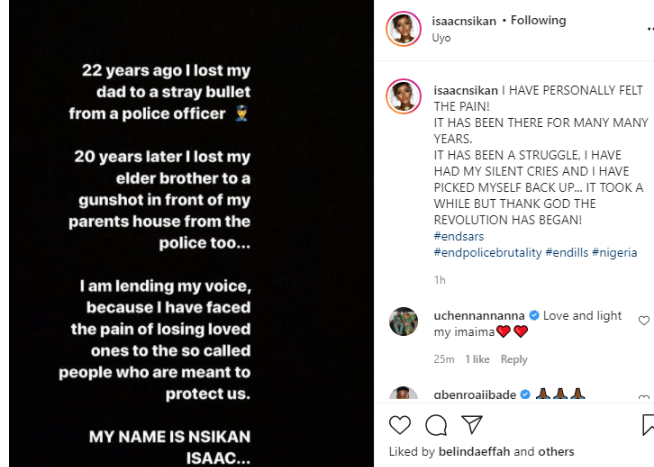Like the post with the heart icon

tap(400, 427)
